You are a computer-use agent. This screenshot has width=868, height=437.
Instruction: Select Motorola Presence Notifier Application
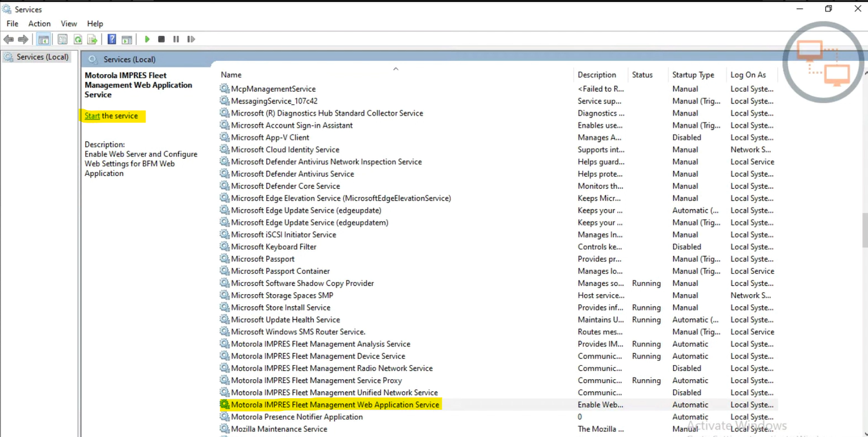(x=297, y=417)
